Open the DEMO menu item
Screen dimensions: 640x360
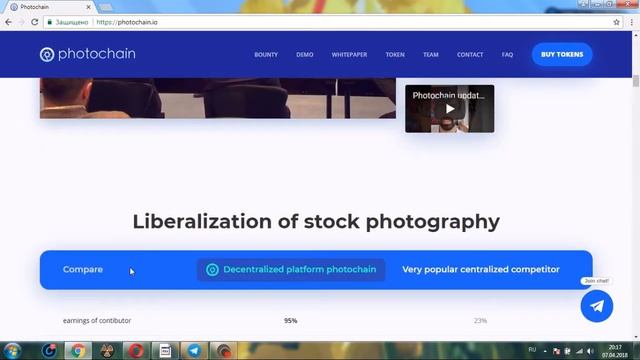[x=304, y=54]
